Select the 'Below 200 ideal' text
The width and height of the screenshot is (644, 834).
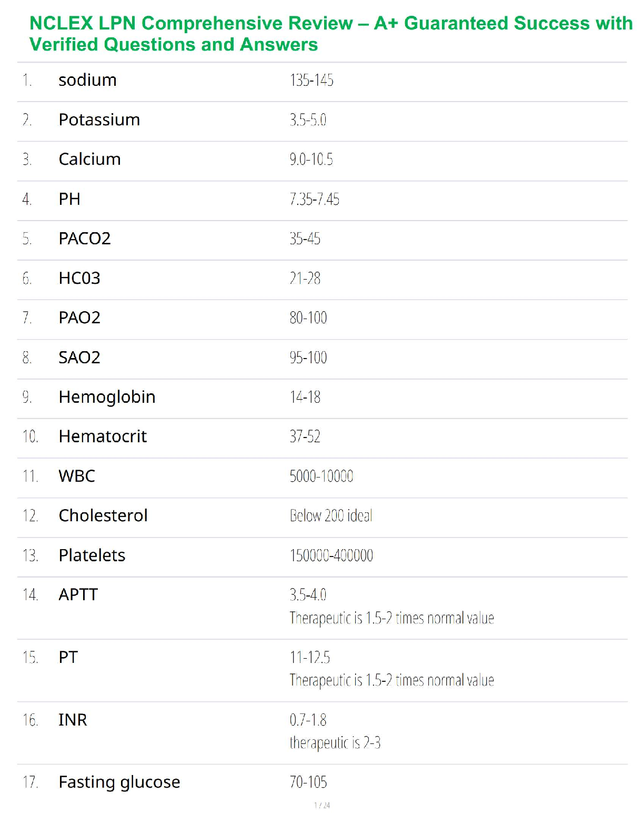point(330,516)
